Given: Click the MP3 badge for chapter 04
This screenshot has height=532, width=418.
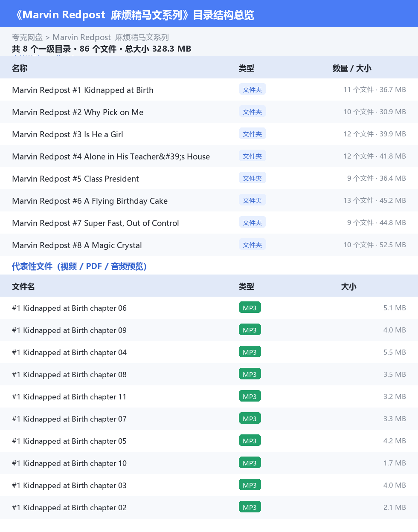Looking at the screenshot, I should [x=250, y=352].
